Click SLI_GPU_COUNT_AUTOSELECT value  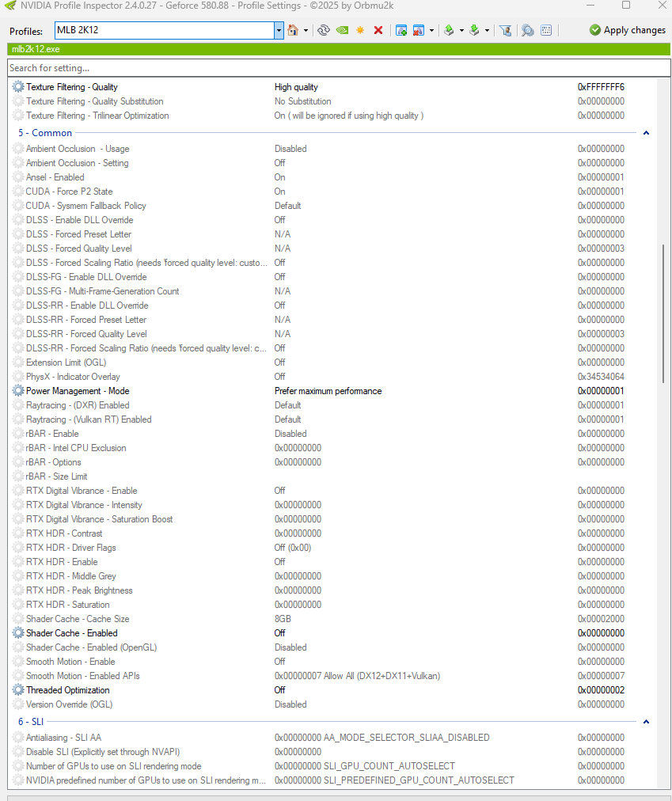364,766
